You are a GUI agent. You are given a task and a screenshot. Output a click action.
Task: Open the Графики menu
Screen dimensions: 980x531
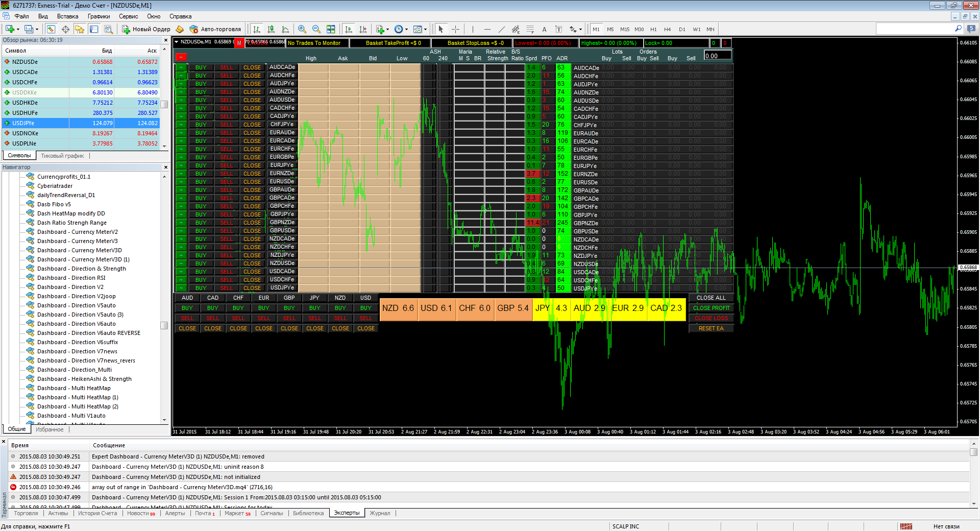click(x=99, y=16)
